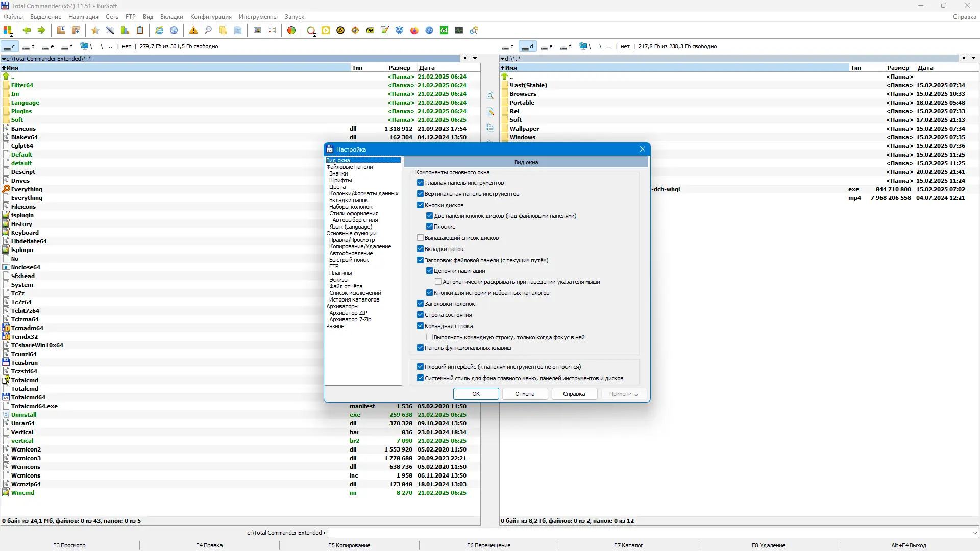Open left panel directory history dropdown arrow
This screenshot has width=980, height=551.
click(x=475, y=58)
